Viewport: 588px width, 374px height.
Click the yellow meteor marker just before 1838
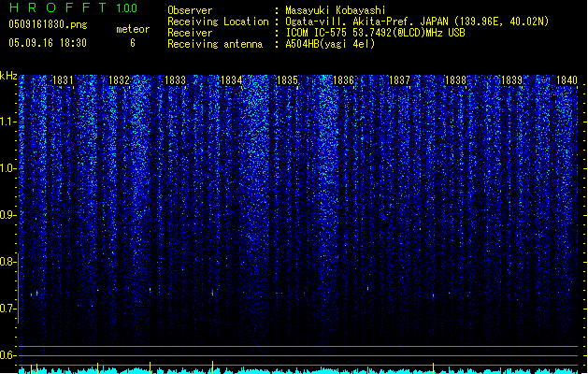433,295
